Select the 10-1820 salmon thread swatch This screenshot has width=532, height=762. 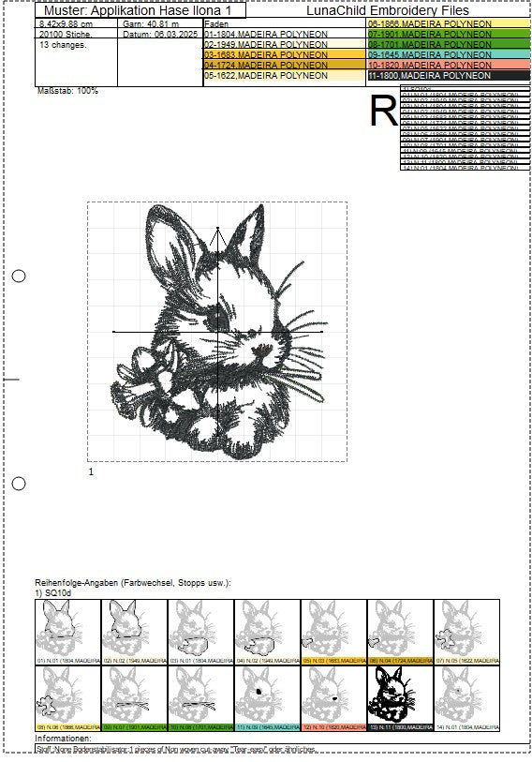[x=449, y=65]
